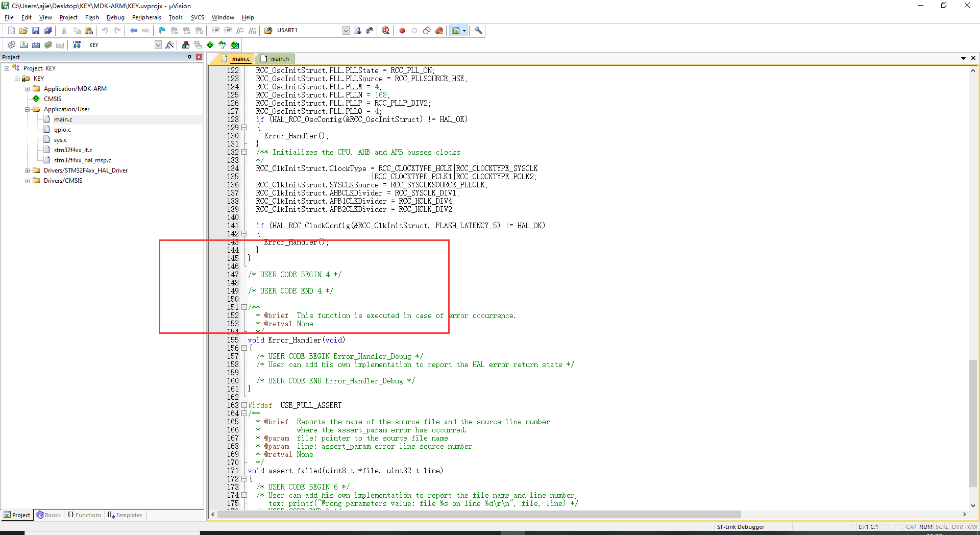Switch to Books panel tab
This screenshot has width=980, height=535.
click(48, 515)
